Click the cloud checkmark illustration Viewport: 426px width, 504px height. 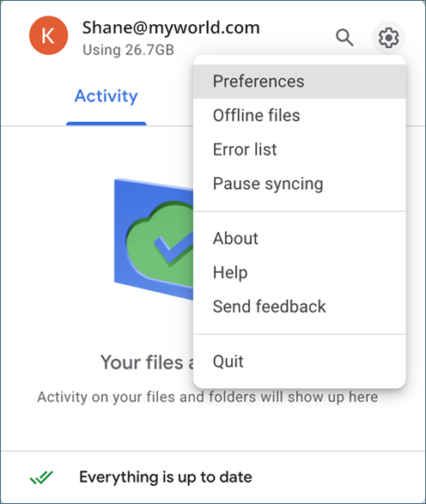(154, 240)
